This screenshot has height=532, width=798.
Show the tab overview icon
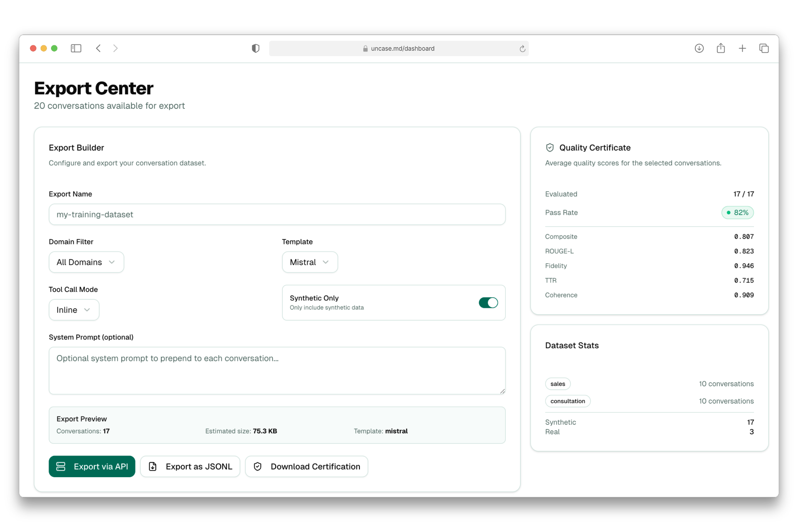764,48
